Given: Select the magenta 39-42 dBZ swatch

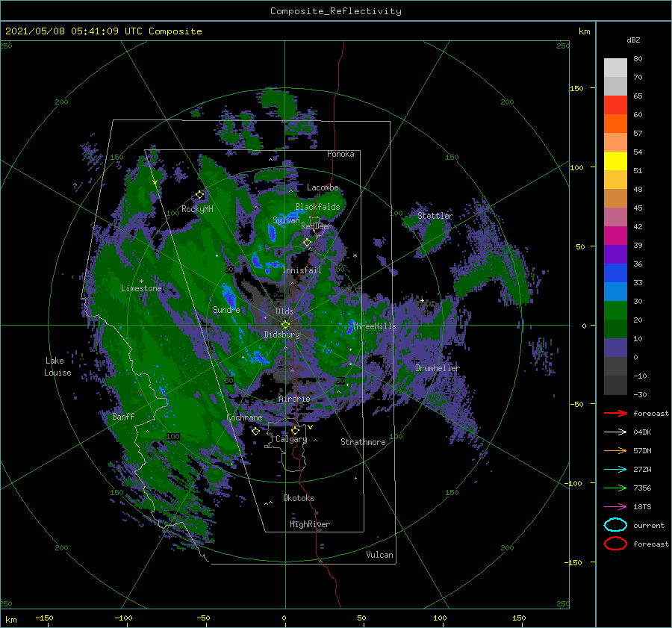Looking at the screenshot, I should pos(615,235).
